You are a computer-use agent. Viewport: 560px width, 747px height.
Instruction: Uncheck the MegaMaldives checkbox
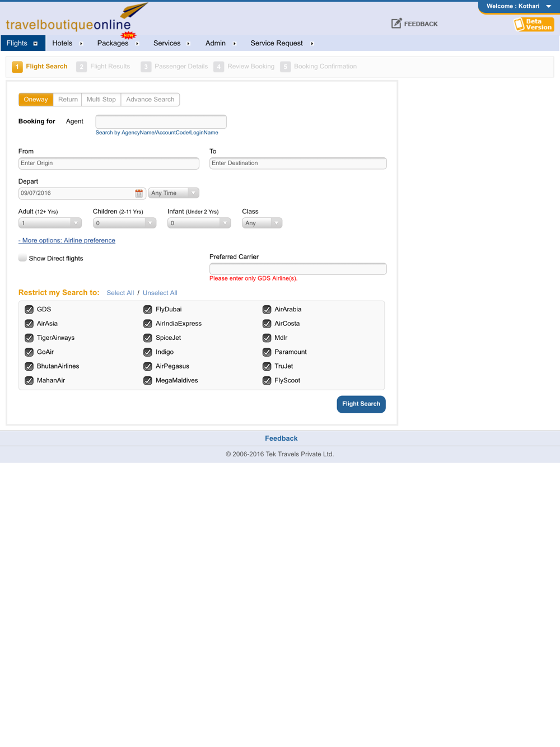pyautogui.click(x=148, y=381)
